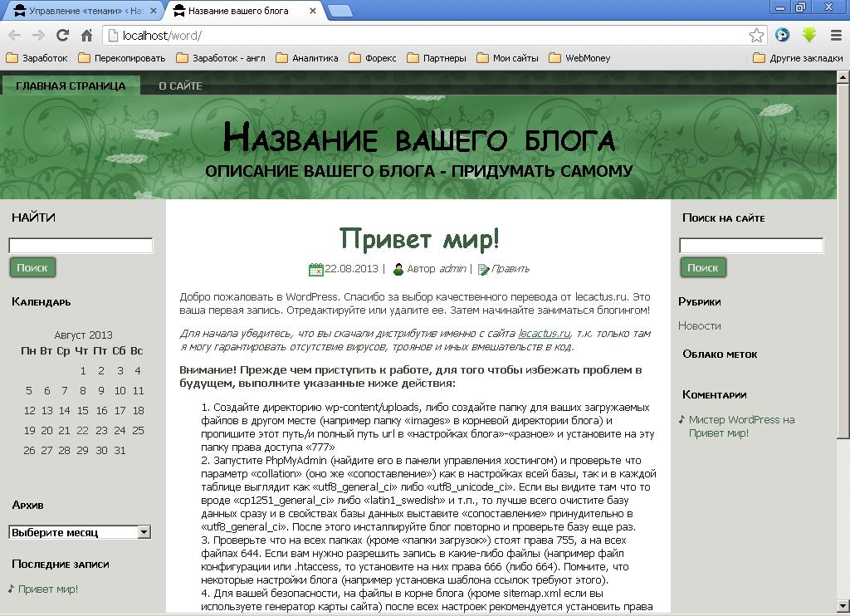Click the «Название вашего блога» header title
This screenshot has width=850, height=616.
[x=419, y=138]
